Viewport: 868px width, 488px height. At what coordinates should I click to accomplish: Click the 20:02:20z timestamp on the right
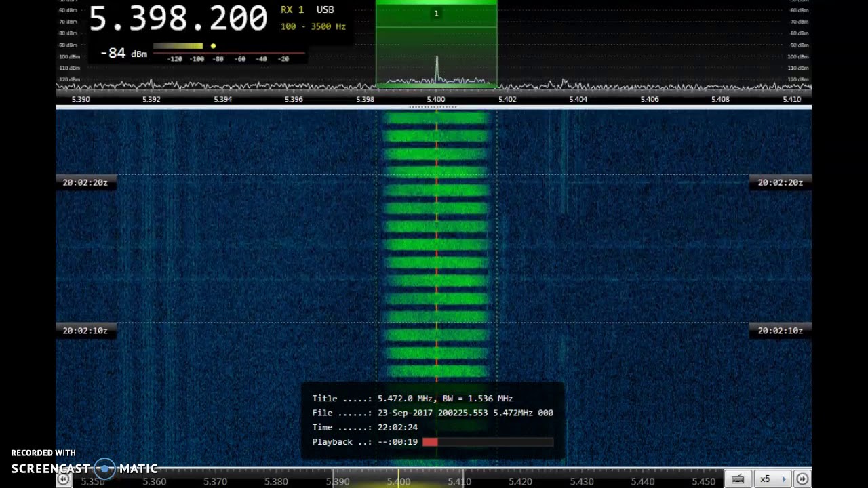click(x=780, y=182)
